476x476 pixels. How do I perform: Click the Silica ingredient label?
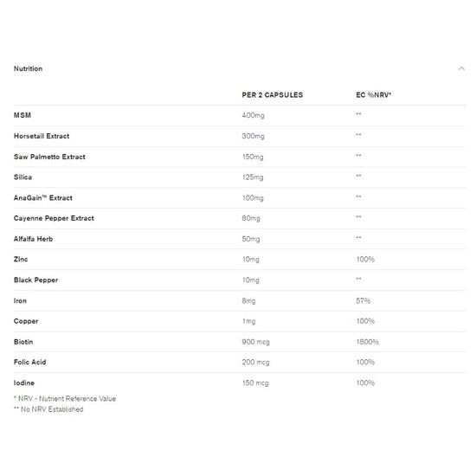[x=23, y=177]
